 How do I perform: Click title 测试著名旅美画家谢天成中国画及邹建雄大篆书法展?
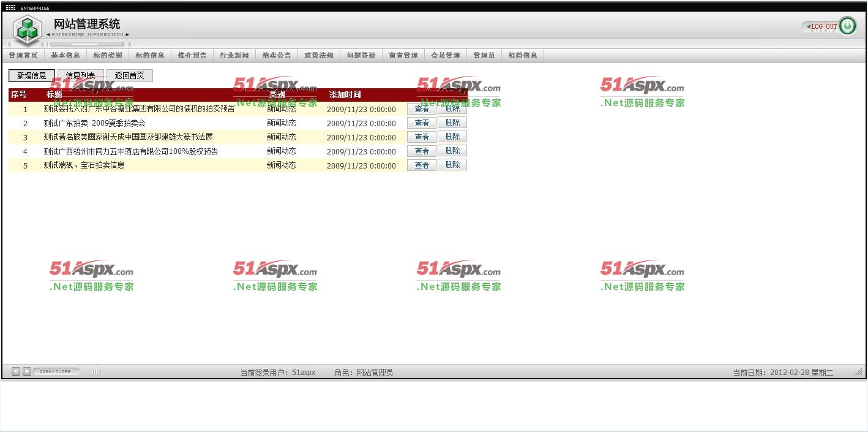click(x=128, y=137)
